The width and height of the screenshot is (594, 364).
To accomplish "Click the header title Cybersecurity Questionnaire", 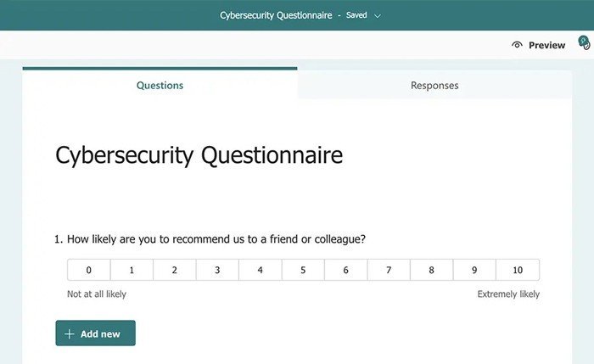I will (x=276, y=15).
